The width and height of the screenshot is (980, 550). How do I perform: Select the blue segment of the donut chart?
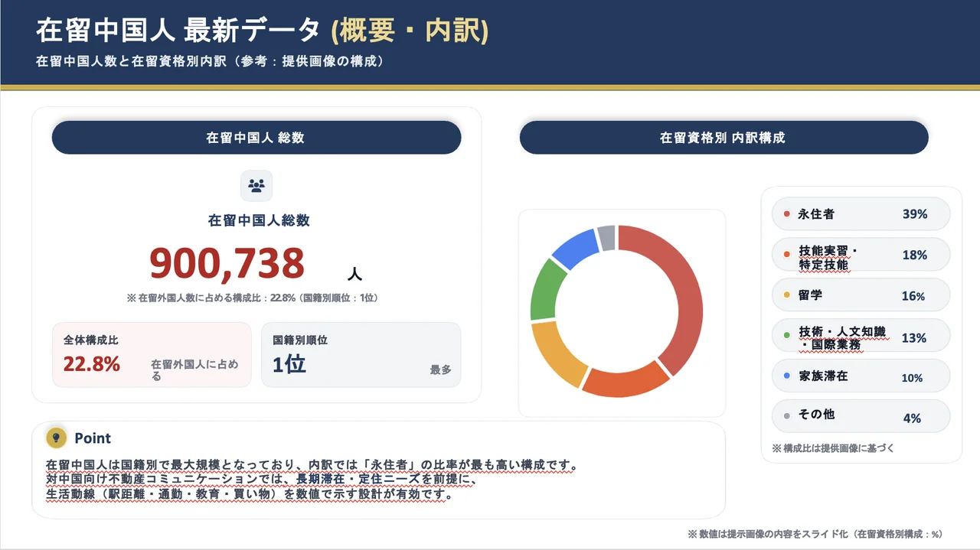click(x=574, y=246)
